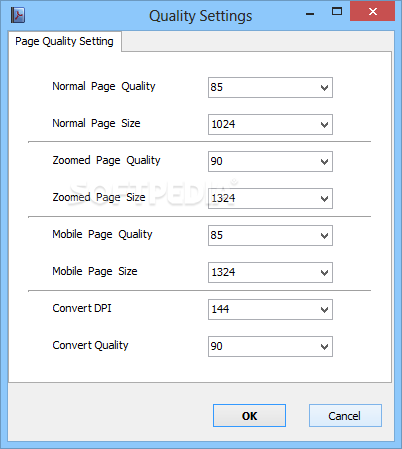The height and width of the screenshot is (449, 402).
Task: Click the Normal Page Quality label
Action: point(104,87)
